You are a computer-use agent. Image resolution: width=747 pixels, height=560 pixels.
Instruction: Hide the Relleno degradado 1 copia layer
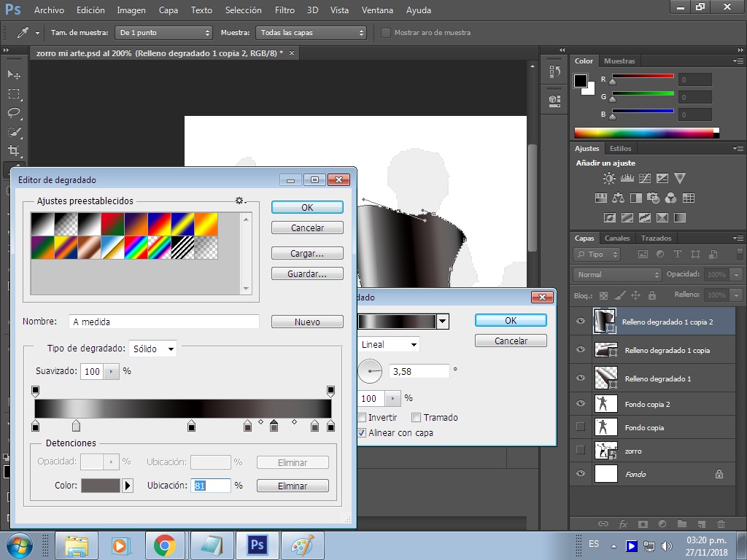pyautogui.click(x=580, y=349)
